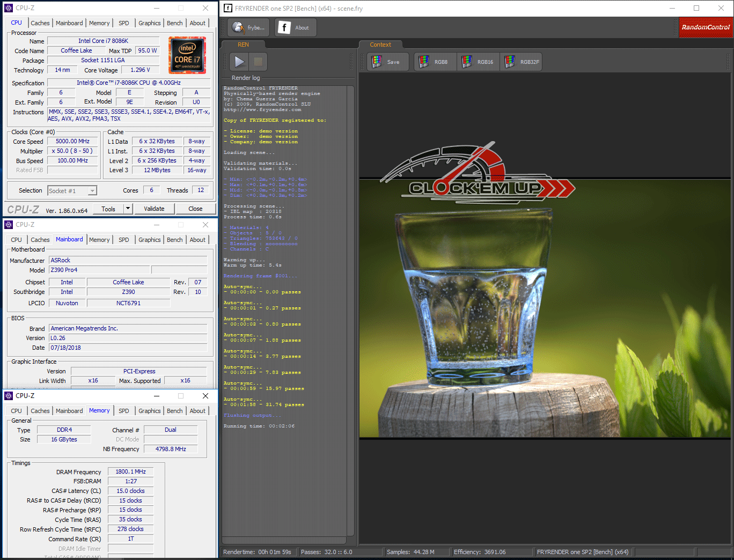Image resolution: width=734 pixels, height=560 pixels.
Task: Open the Fryrender About button
Action: 296,27
